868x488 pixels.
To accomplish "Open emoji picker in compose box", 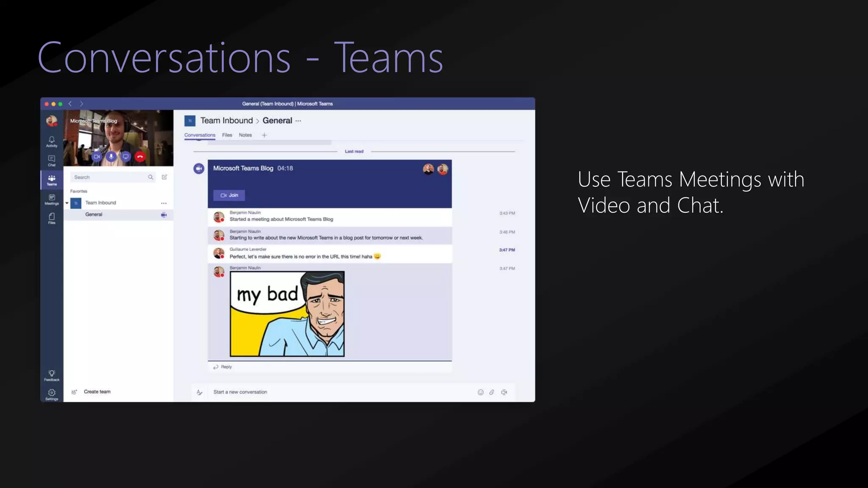I will pos(481,392).
